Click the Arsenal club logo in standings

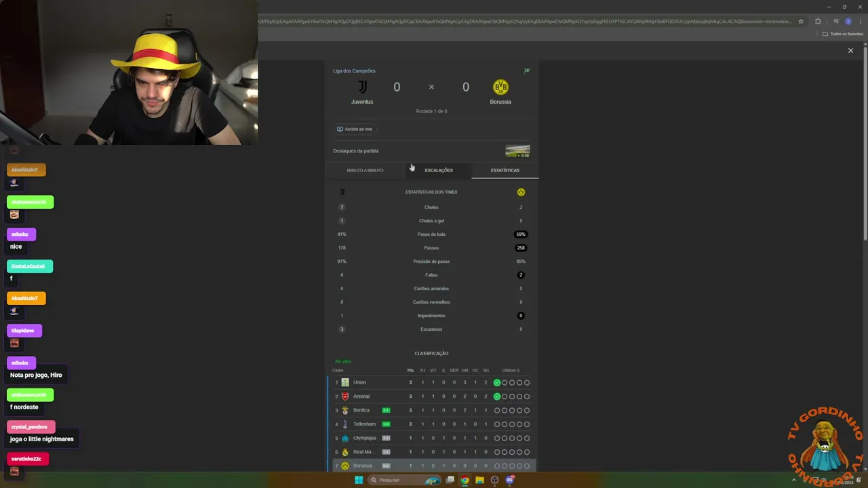[x=345, y=396]
